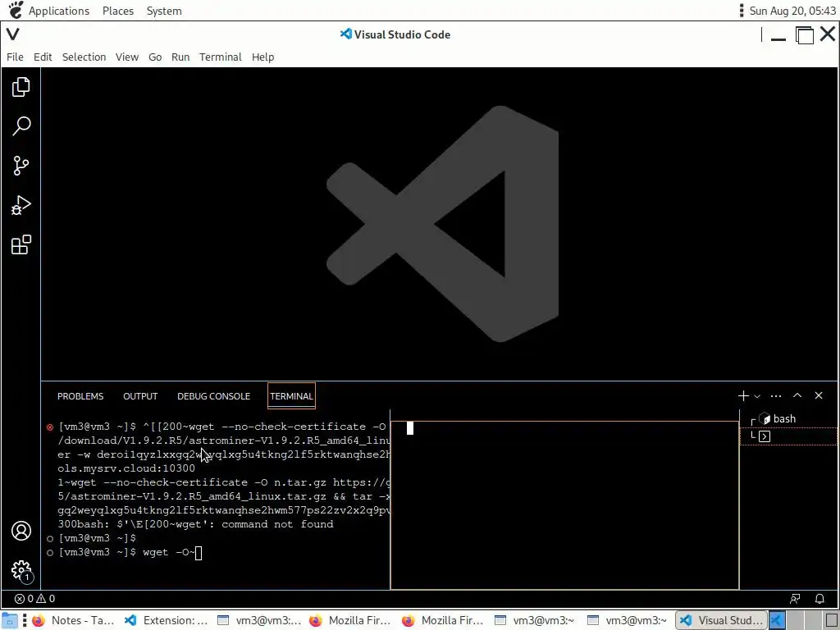Screen dimensions: 840x630
Task: Select the second split terminal entry
Action: (x=788, y=436)
